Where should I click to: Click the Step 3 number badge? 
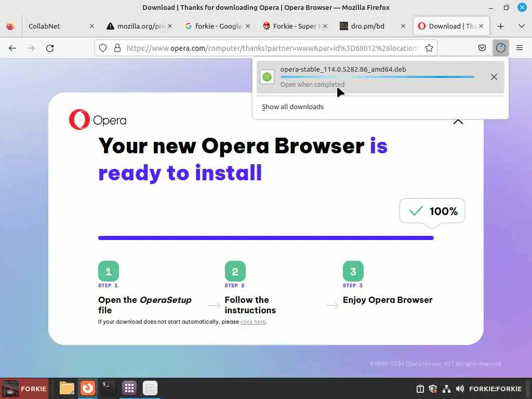[353, 271]
